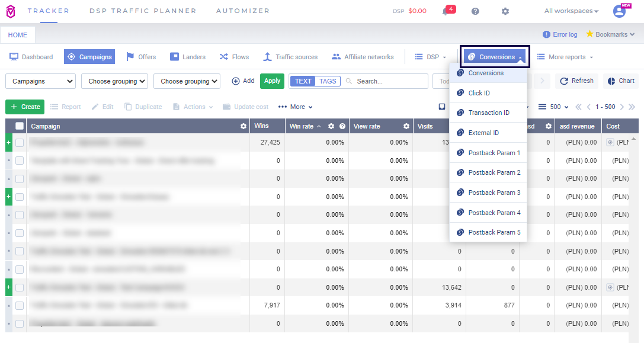This screenshot has width=644, height=343.
Task: Click gear icon in Campaign column header
Action: click(243, 126)
